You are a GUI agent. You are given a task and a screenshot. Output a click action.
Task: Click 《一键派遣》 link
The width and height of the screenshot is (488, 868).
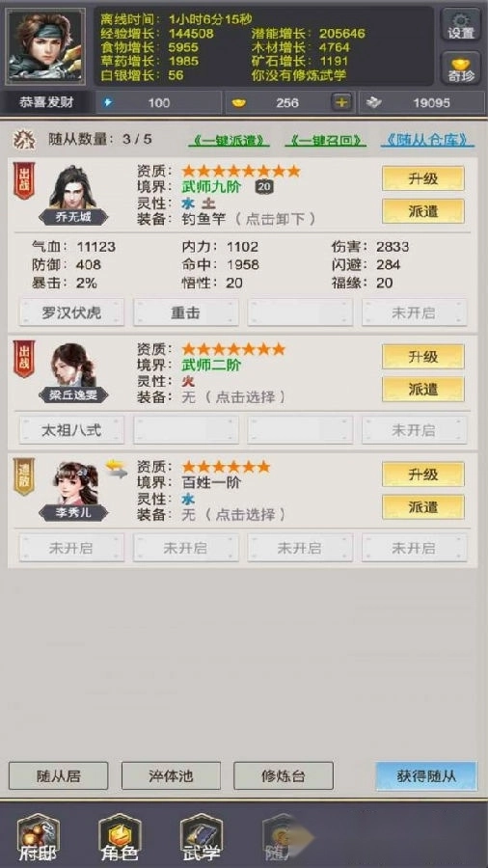coord(230,140)
